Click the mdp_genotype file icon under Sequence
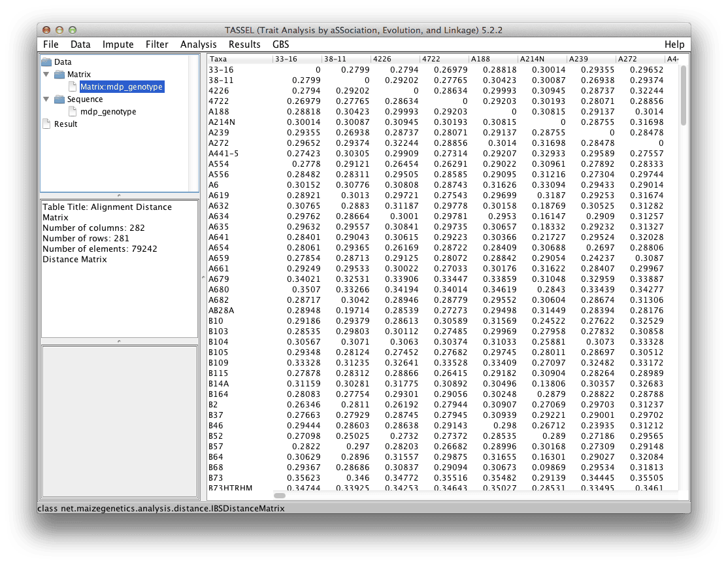 (x=73, y=112)
